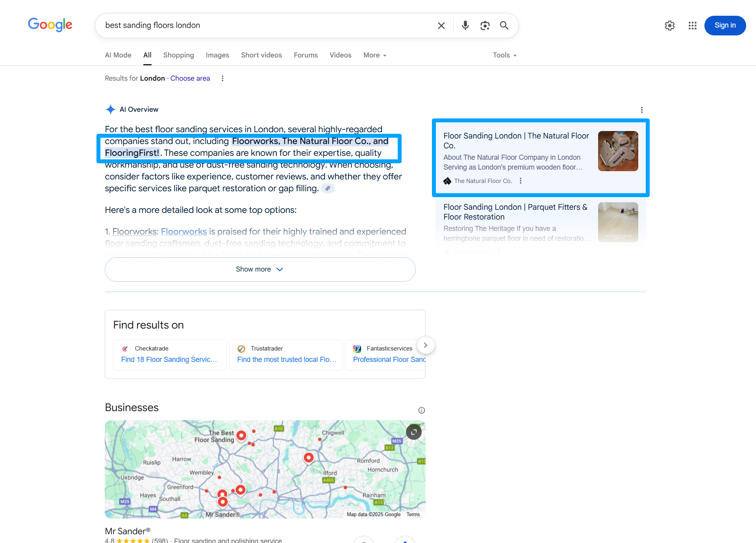Start voice search with microphone icon
The image size is (756, 543).
465,26
